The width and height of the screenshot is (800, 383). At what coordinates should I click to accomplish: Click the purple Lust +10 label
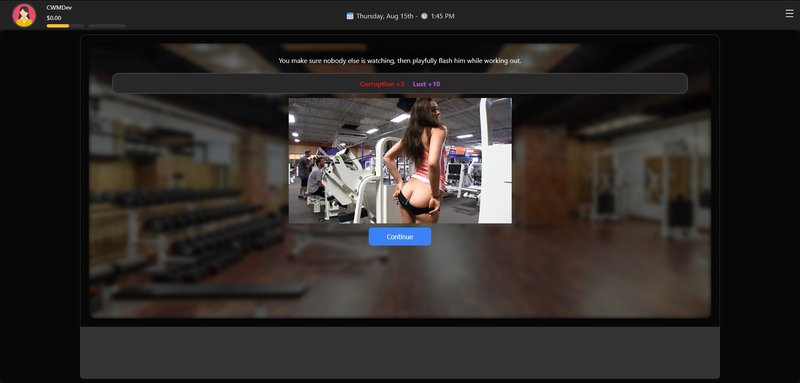[x=427, y=84]
